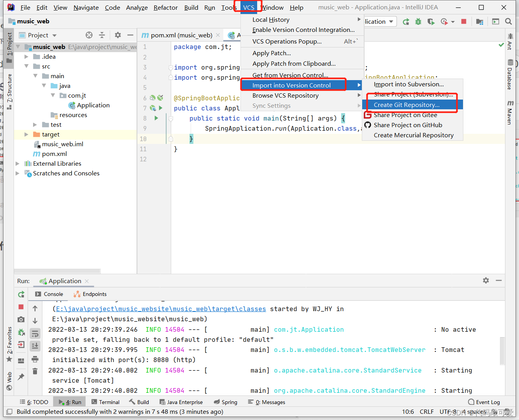519x420 pixels.
Task: Open Local History submenu
Action: [x=302, y=20]
